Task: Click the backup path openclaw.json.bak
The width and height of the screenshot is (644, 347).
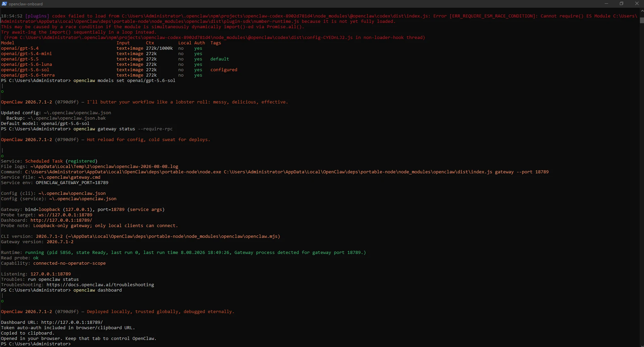Action: (x=67, y=118)
